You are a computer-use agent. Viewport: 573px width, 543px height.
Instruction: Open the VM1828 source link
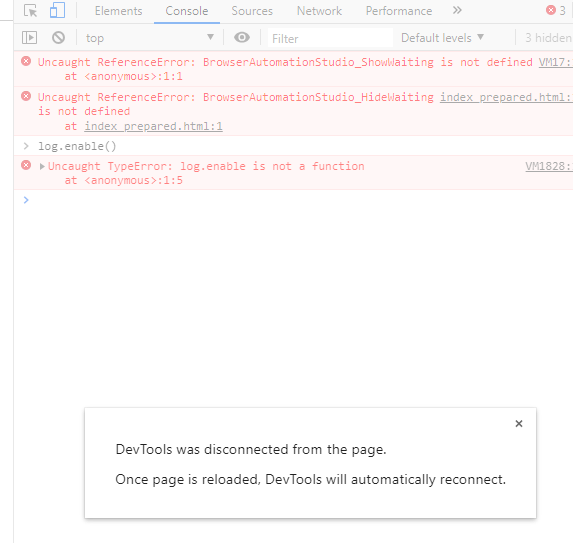coord(549,167)
